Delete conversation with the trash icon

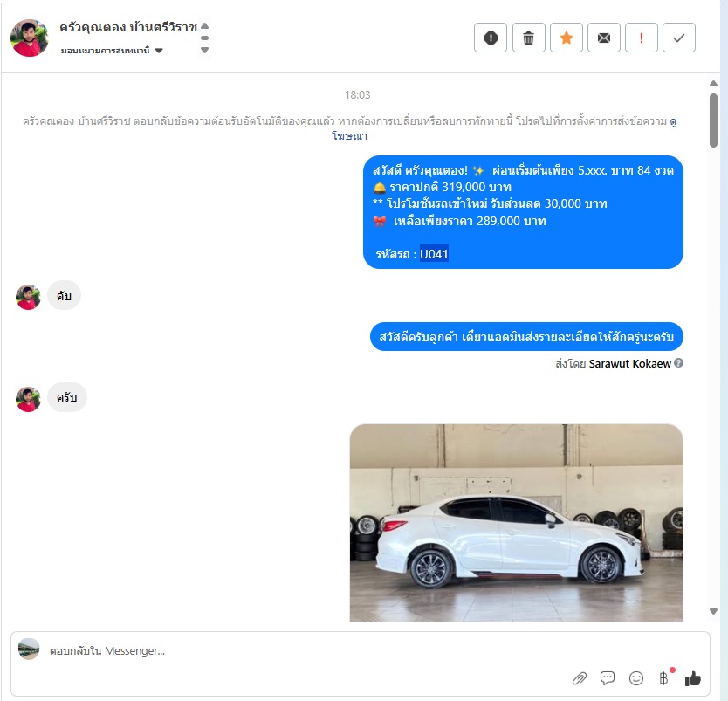(x=528, y=38)
